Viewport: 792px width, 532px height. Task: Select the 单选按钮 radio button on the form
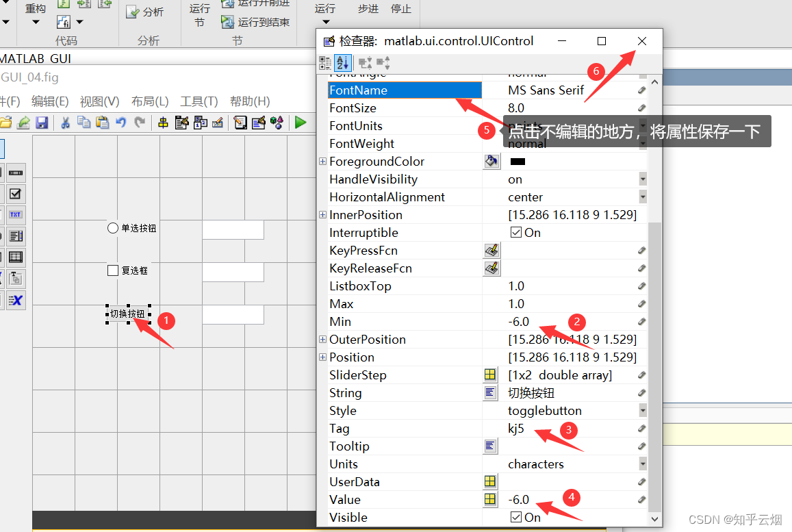pyautogui.click(x=130, y=228)
